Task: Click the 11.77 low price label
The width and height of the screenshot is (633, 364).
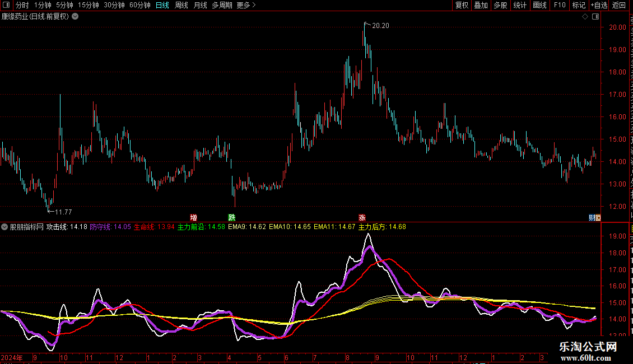Action: [63, 212]
